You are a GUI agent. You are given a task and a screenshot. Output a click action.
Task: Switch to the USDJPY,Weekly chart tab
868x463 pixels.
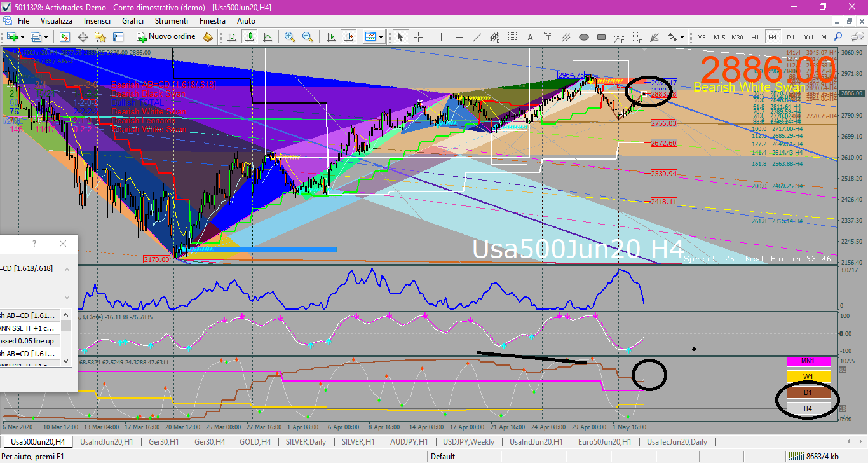click(468, 441)
